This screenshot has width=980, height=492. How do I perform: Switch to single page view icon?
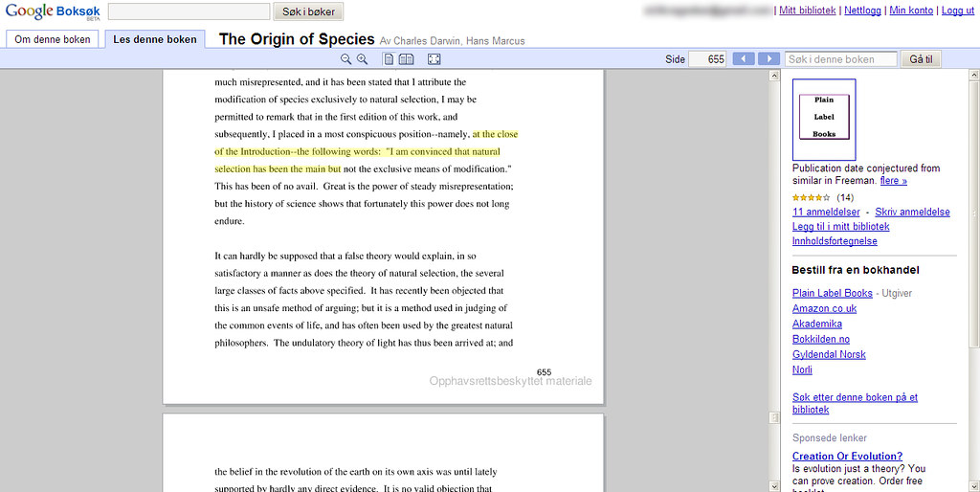coord(389,59)
